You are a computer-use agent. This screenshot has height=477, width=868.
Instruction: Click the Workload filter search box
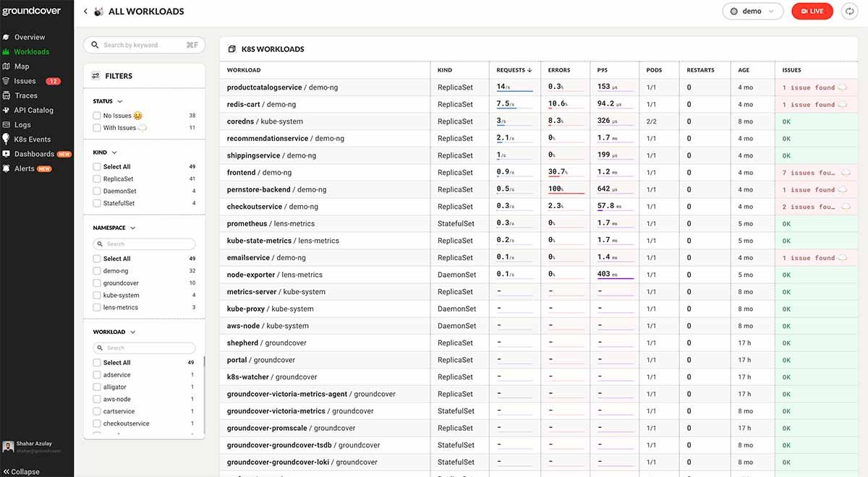[x=145, y=348]
